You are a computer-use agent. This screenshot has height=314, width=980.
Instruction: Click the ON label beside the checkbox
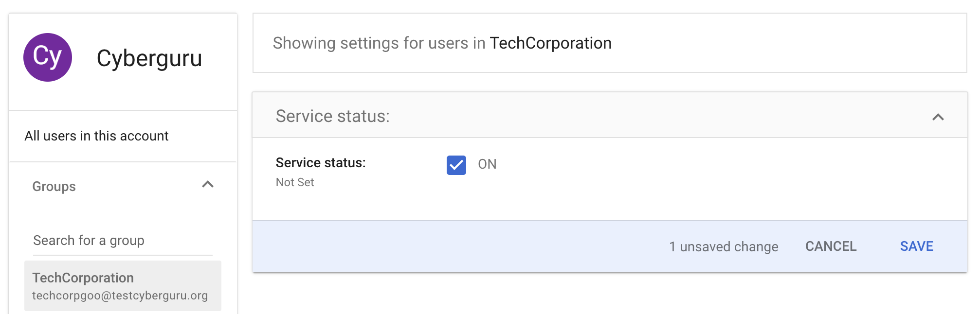[x=487, y=164]
